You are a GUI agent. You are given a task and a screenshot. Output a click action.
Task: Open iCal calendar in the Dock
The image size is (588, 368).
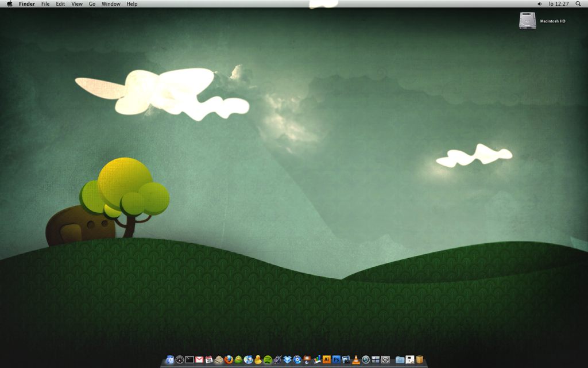point(209,359)
